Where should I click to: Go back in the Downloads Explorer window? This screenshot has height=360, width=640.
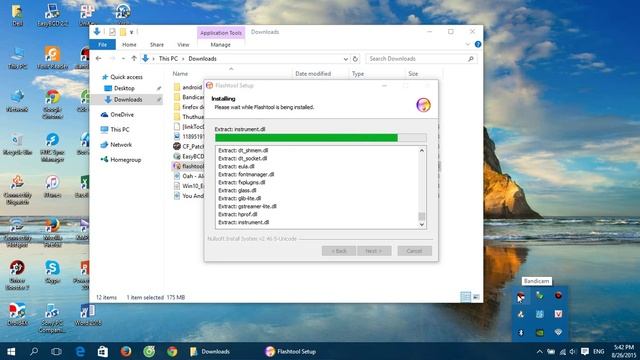(98, 59)
